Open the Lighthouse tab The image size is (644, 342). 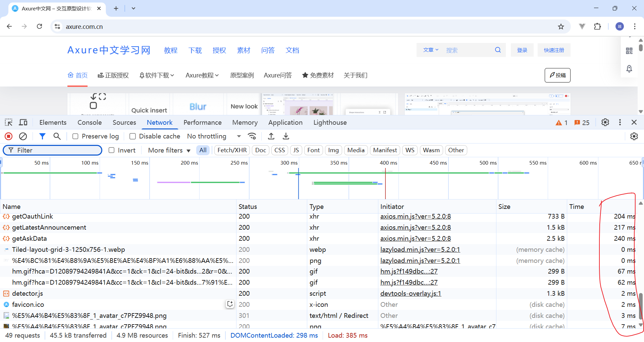click(330, 122)
